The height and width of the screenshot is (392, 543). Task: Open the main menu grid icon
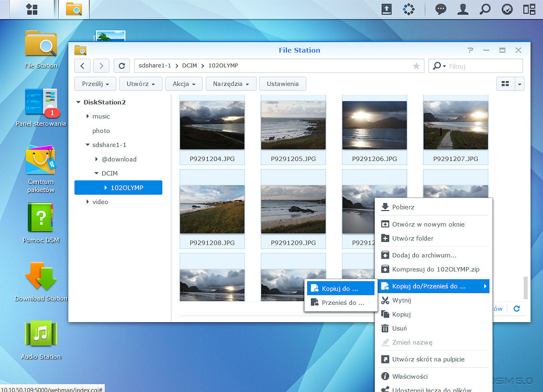click(32, 9)
